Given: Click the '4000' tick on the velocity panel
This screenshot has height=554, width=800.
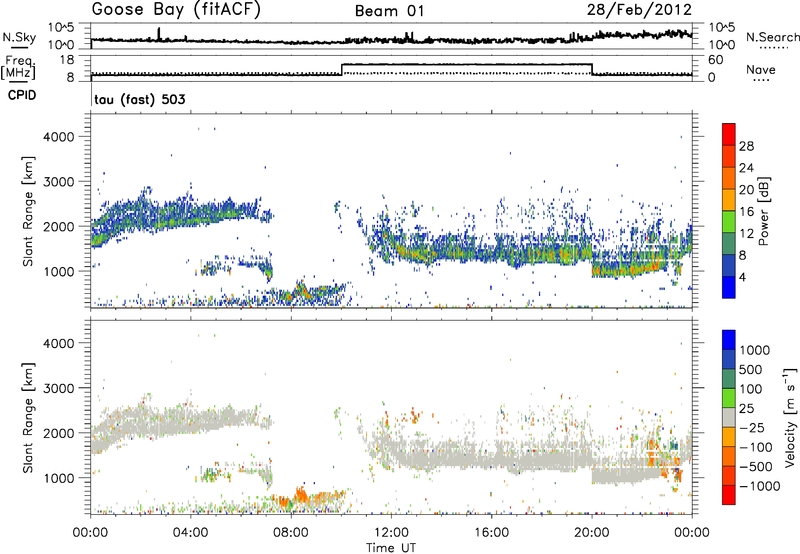Looking at the screenshot, I should click(x=58, y=343).
